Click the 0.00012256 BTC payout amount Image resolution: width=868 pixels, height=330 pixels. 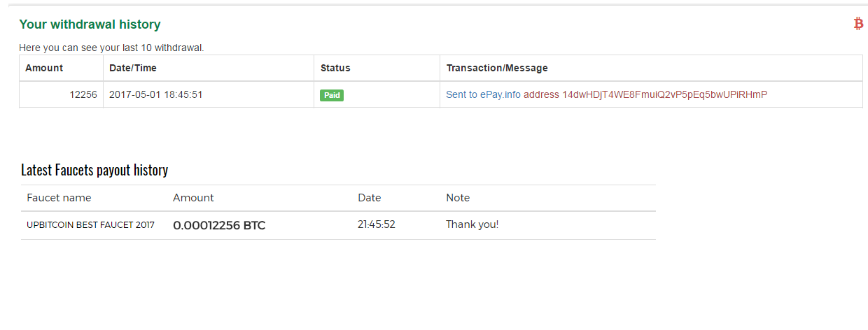click(219, 225)
